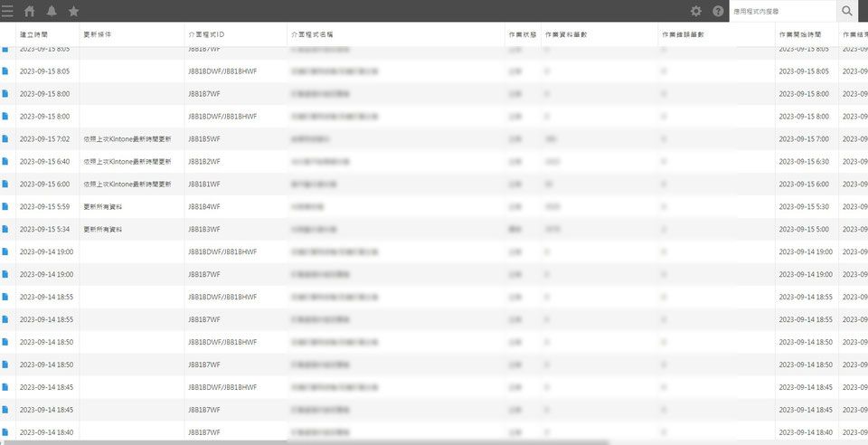Click JBB1B7WF in the 2023-09-15 8:00 row
The width and height of the screenshot is (868, 445).
204,94
